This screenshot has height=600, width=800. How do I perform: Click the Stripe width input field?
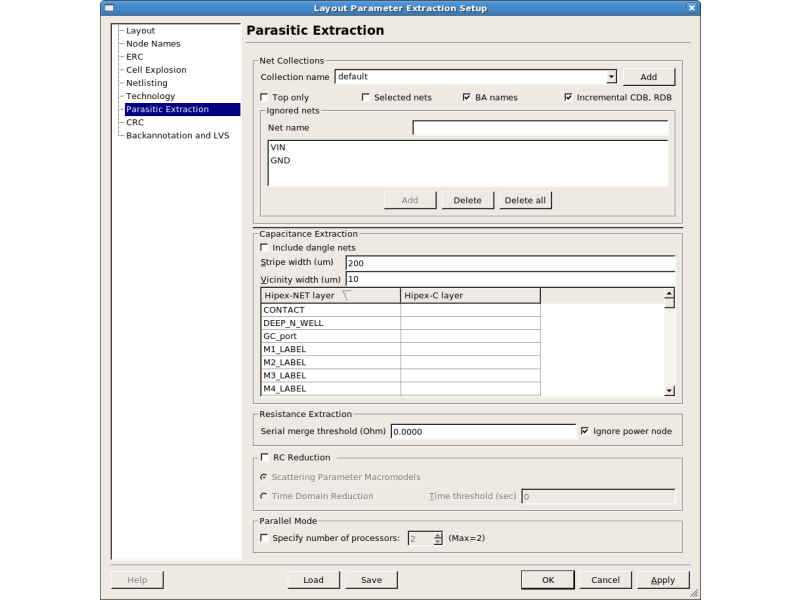(509, 263)
